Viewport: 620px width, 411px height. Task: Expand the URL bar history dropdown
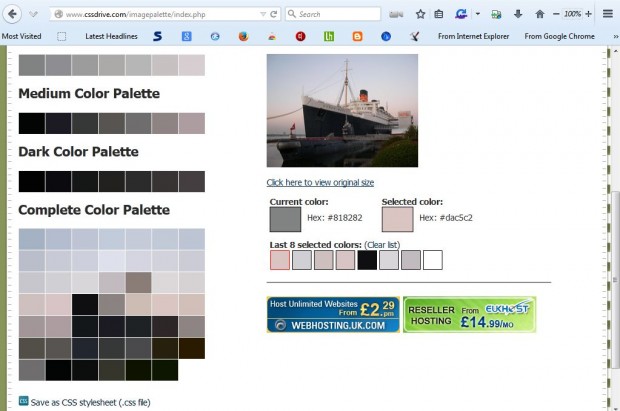click(x=263, y=14)
